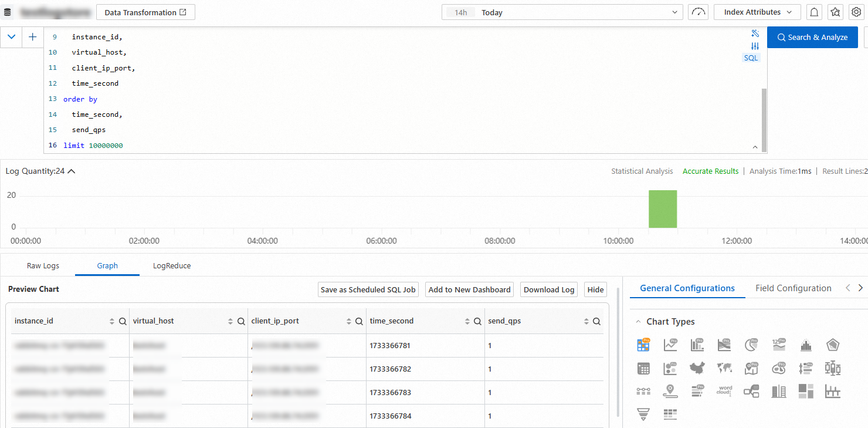Collapse the Log Quantity histogram
Screen dimensions: 868x428
(x=72, y=171)
